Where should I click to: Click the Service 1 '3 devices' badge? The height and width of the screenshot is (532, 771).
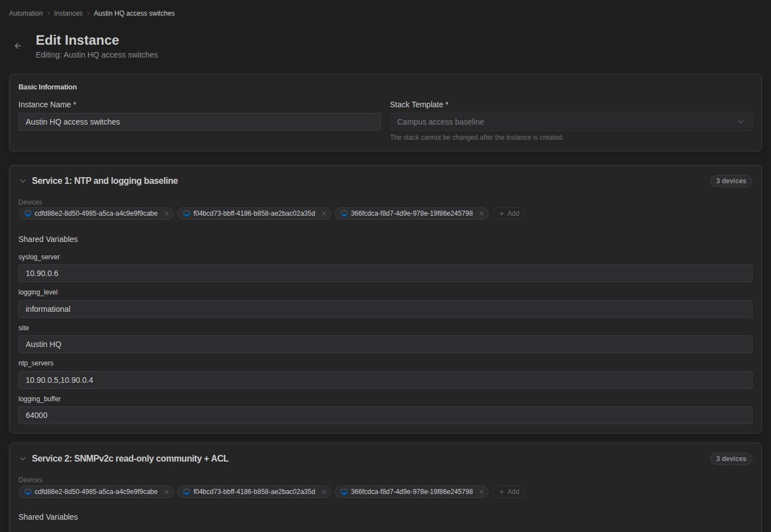[731, 181]
